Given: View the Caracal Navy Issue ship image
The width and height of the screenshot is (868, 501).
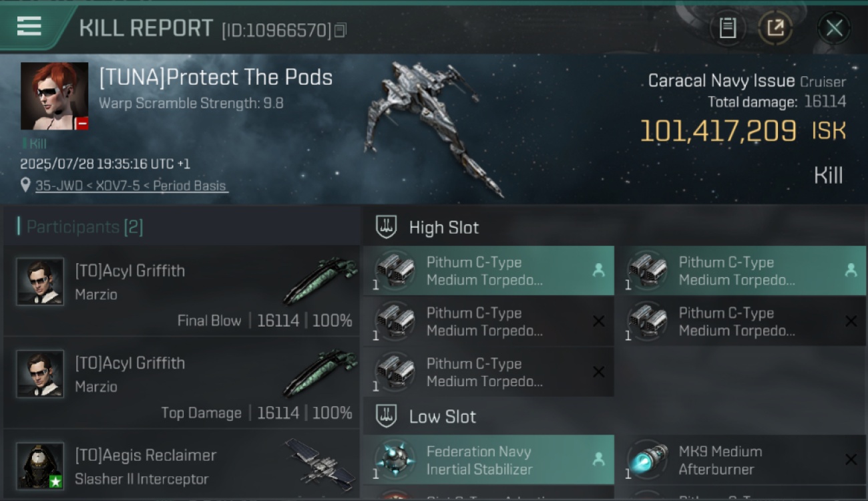Looking at the screenshot, I should (434, 127).
